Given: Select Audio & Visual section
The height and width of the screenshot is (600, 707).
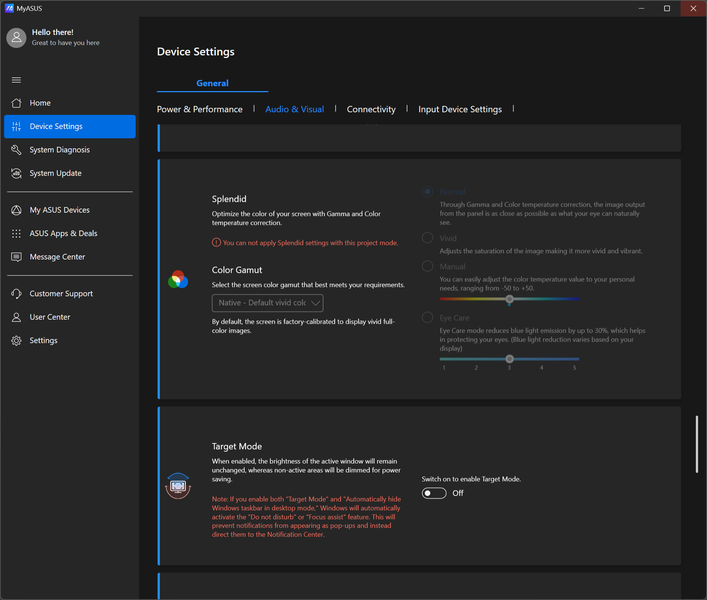Looking at the screenshot, I should 294,110.
